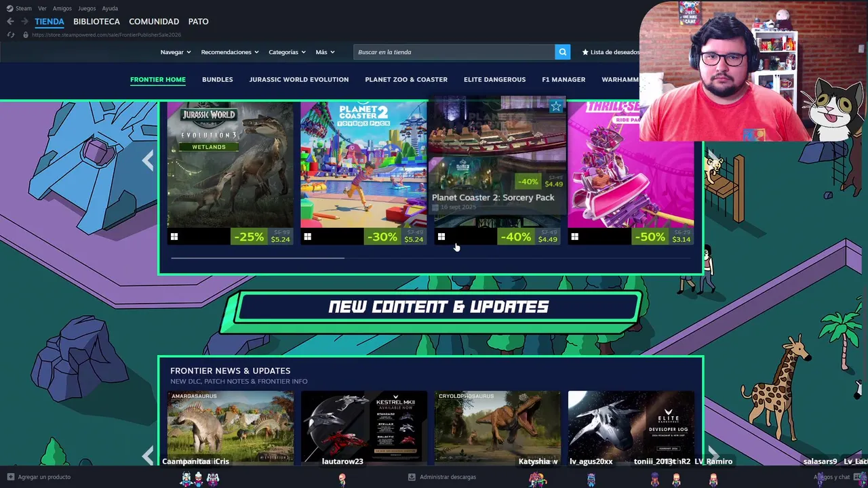
Task: Select the PLANET ZOO & COASTER tab
Action: tap(406, 79)
